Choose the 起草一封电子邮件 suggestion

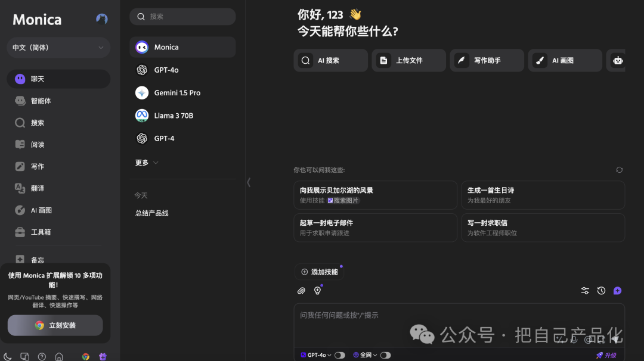pyautogui.click(x=375, y=228)
